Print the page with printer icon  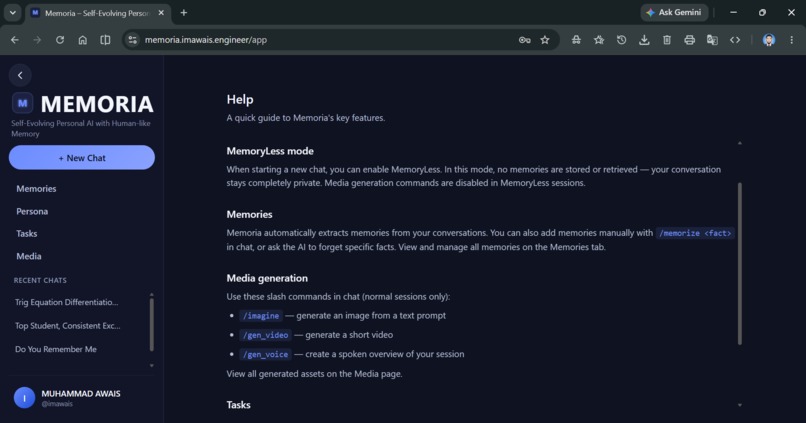pos(689,40)
